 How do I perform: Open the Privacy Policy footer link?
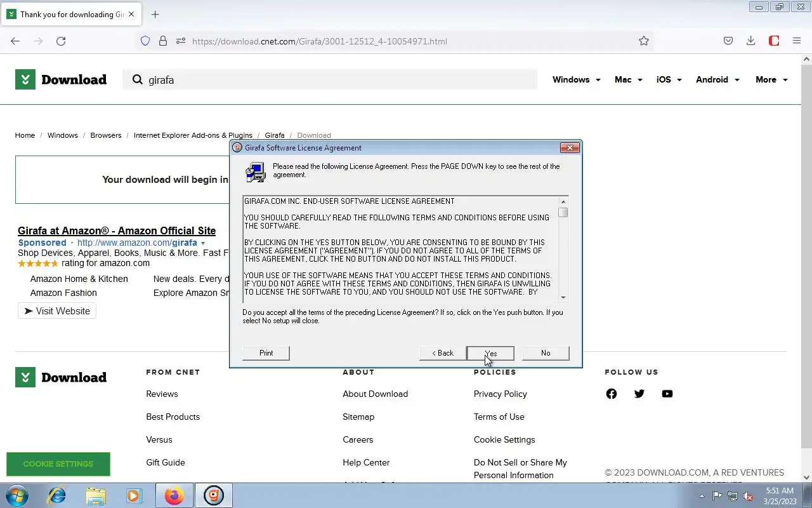pyautogui.click(x=500, y=394)
